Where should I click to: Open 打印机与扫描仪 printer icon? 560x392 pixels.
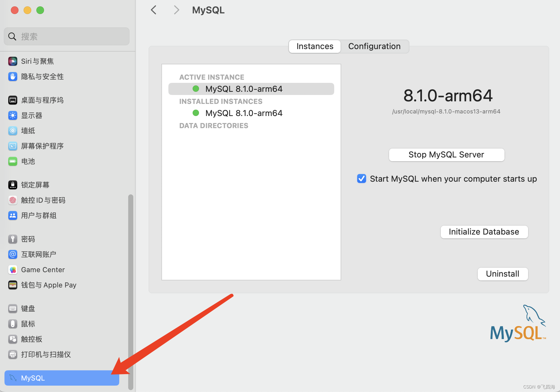[x=13, y=354]
